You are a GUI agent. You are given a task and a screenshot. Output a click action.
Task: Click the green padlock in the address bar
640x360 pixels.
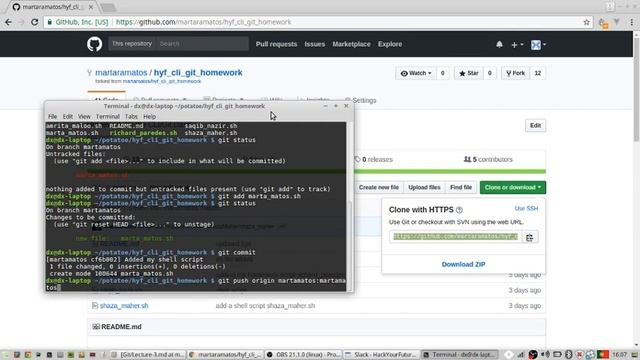click(x=50, y=22)
